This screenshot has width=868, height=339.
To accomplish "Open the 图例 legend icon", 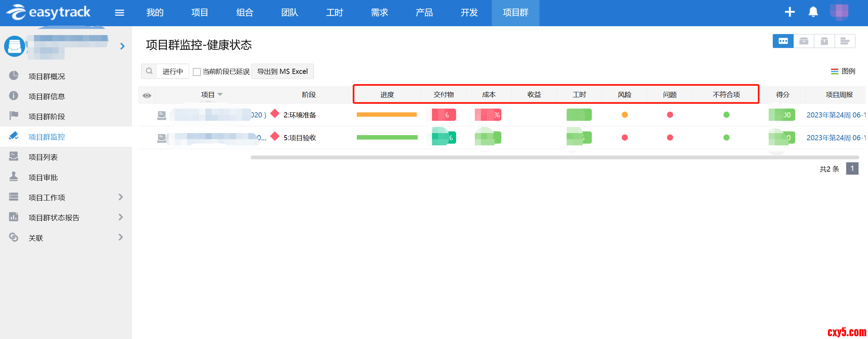I will coord(834,71).
